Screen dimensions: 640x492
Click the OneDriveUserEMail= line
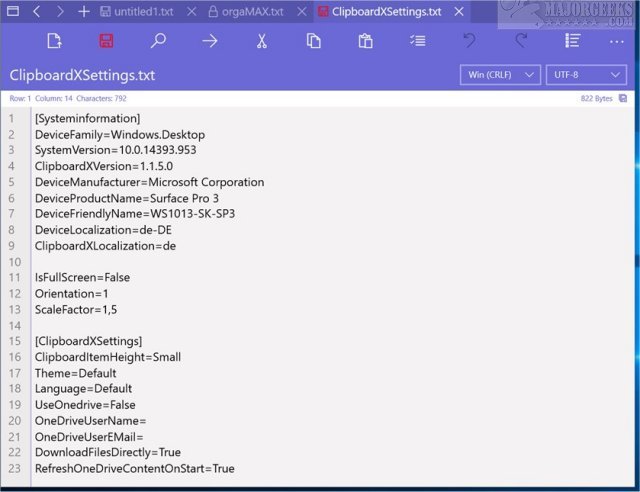tap(89, 437)
